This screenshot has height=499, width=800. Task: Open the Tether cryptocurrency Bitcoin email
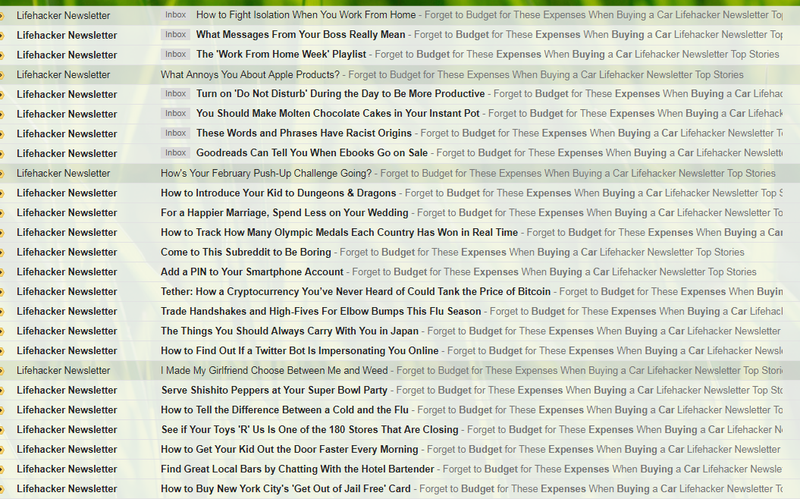(356, 292)
